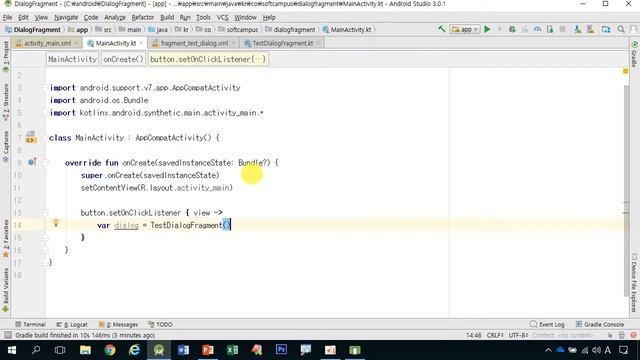Open the Captures tool window
The width and height of the screenshot is (640, 360).
coord(5,146)
